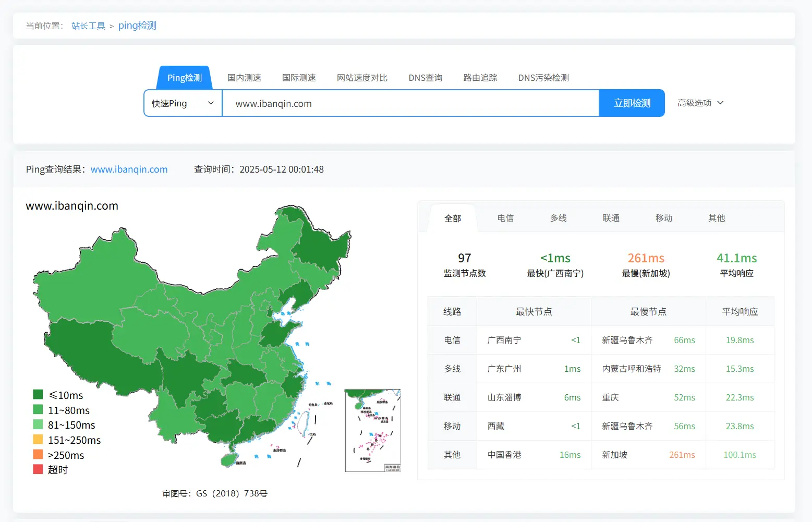Collapse the 快速Ping selector chevron
812x522 pixels.
tap(211, 103)
